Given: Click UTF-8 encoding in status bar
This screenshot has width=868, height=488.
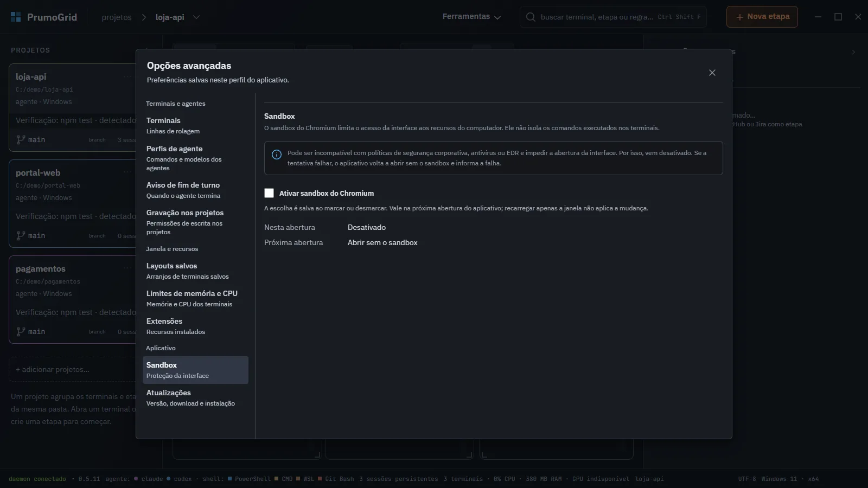Looking at the screenshot, I should point(747,479).
